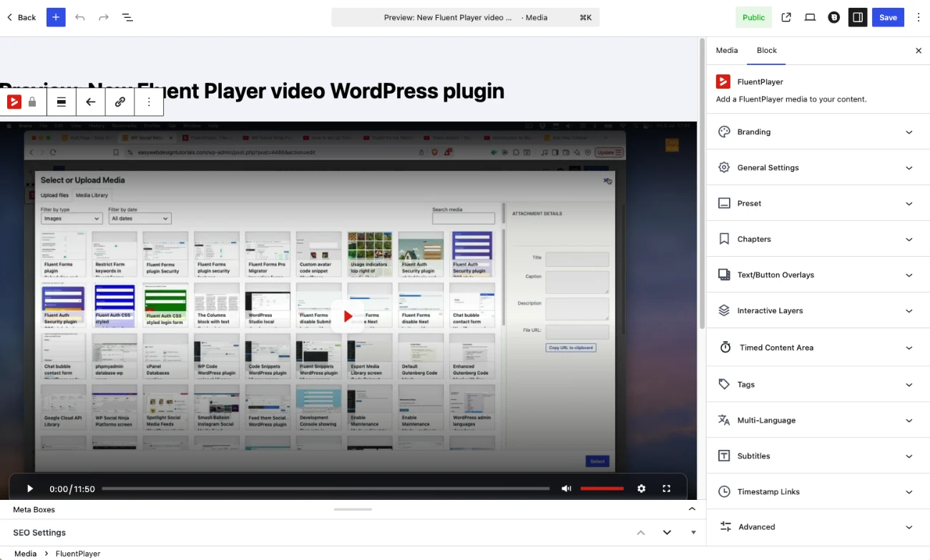Open the video player settings gear
The width and height of the screenshot is (930, 560).
pos(642,488)
